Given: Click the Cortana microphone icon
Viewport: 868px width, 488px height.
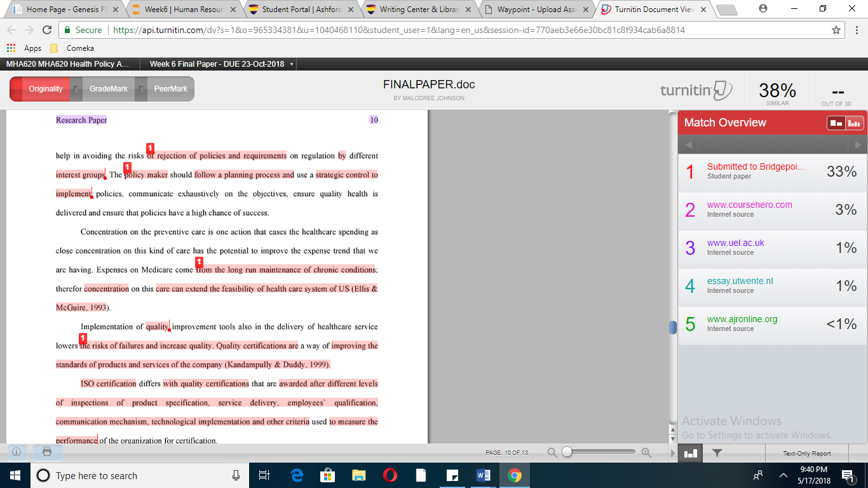Looking at the screenshot, I should 236,475.
